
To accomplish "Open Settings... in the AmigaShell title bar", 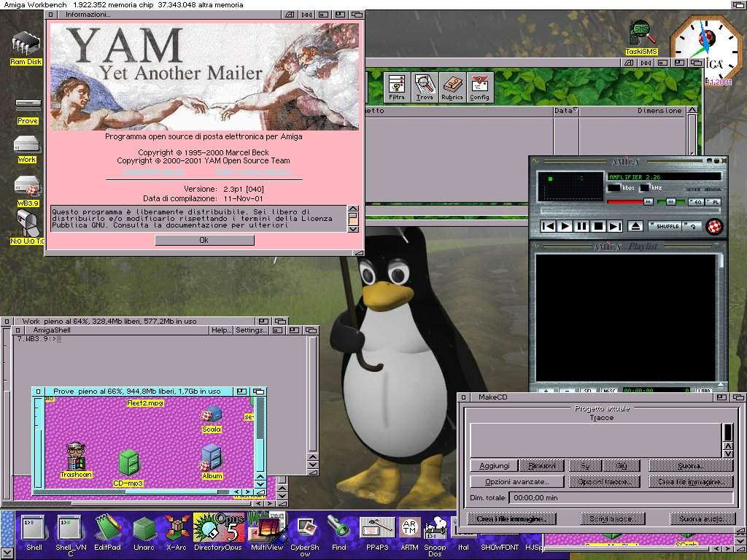I will point(251,330).
